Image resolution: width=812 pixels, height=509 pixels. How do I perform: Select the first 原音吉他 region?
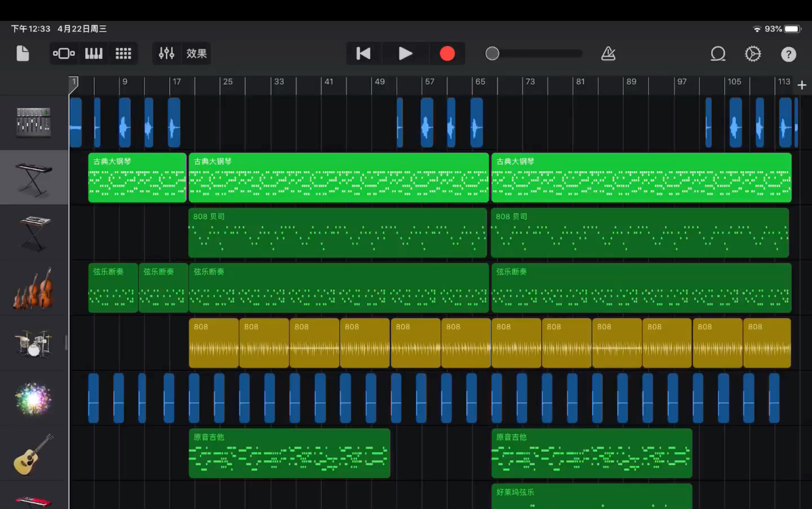(289, 453)
